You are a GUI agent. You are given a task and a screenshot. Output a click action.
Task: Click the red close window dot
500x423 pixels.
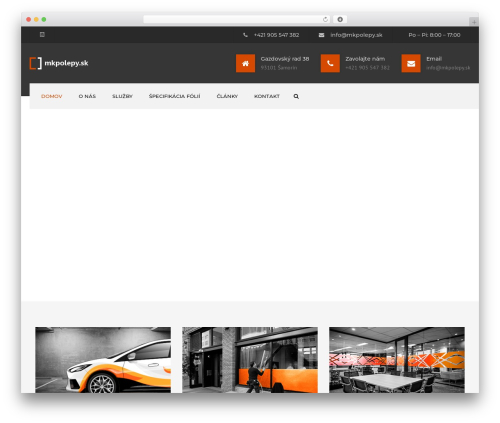[x=29, y=19]
